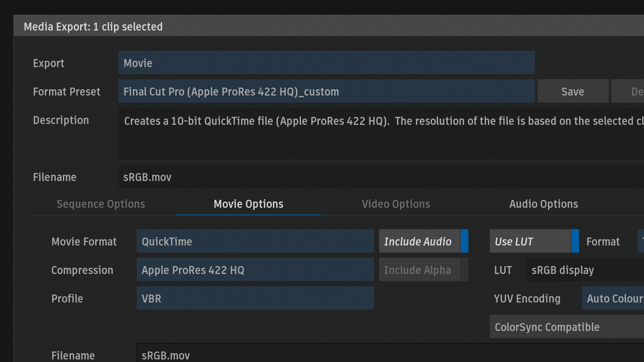Click the LUT field showing sRGB display
644x362 pixels.
pyautogui.click(x=585, y=270)
